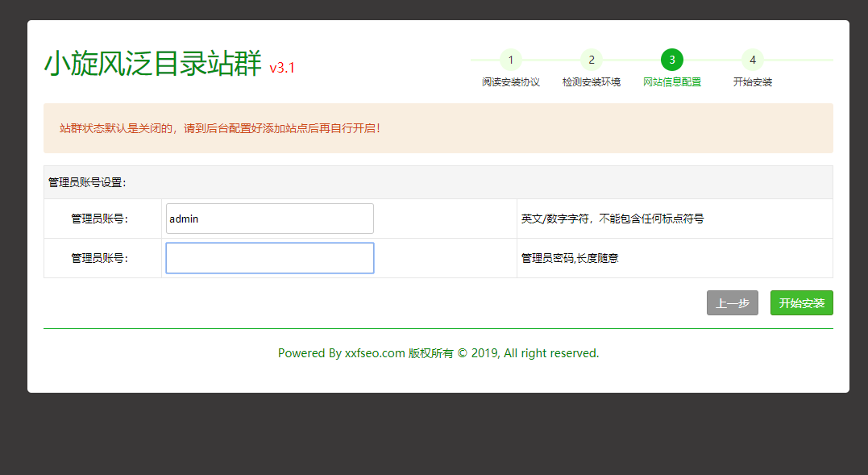Click the step 4 circle icon

tap(753, 60)
